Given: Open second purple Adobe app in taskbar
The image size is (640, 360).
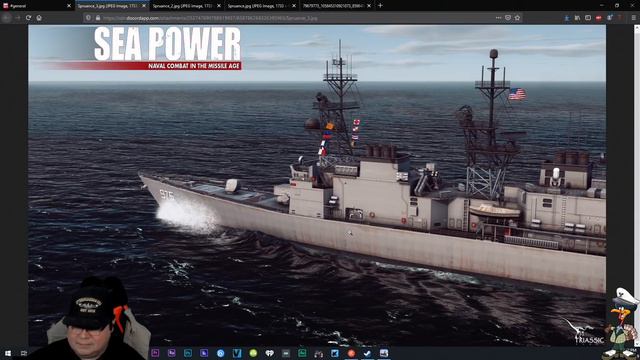Looking at the screenshot, I should [x=171, y=353].
